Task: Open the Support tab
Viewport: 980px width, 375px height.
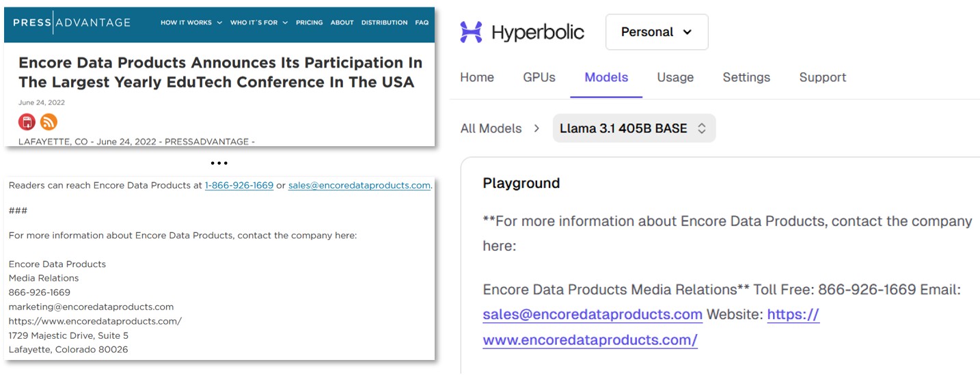Action: [822, 77]
